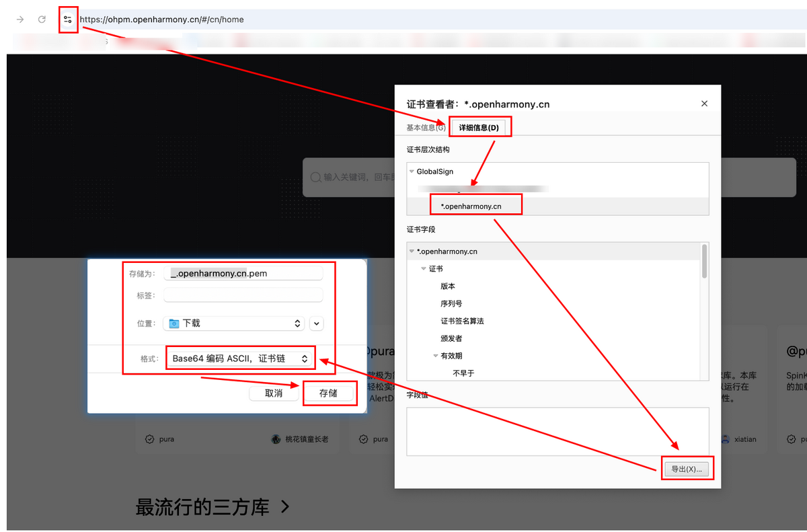Collapse the 有效期 field tree node

coord(436,356)
